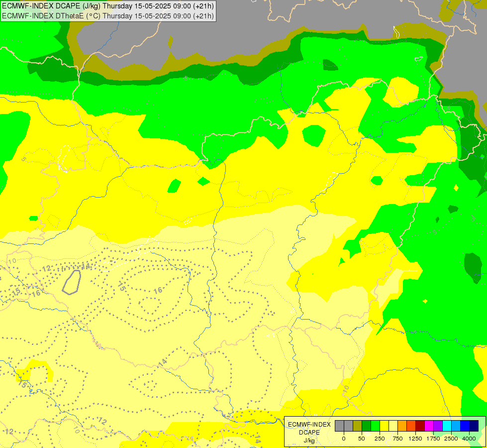
Task: Pick the medium blue legend swatch
Action: click(465, 426)
